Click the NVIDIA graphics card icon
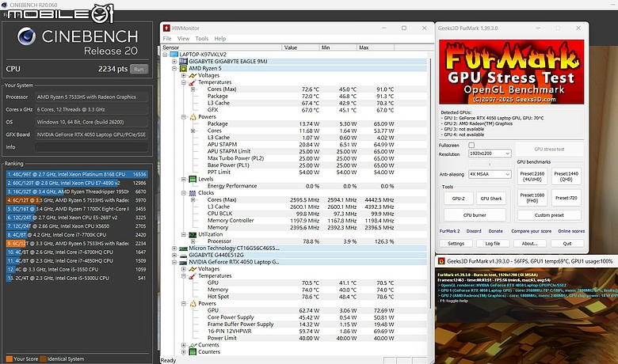Viewport: 618px width, 364px height. click(183, 262)
